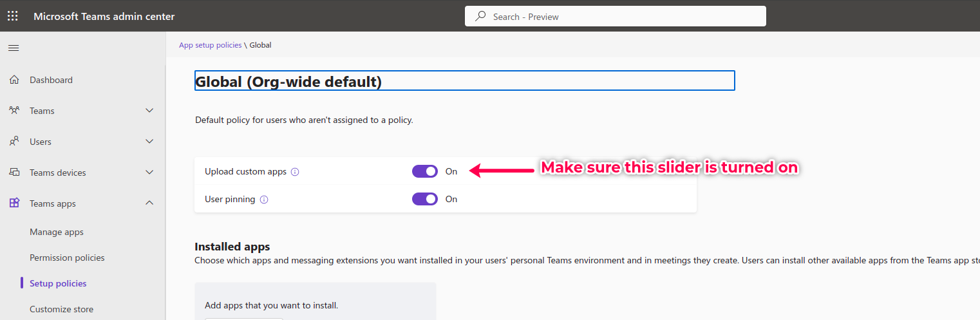Disable the User pinning toggle
Image resolution: width=980 pixels, height=320 pixels.
point(425,199)
